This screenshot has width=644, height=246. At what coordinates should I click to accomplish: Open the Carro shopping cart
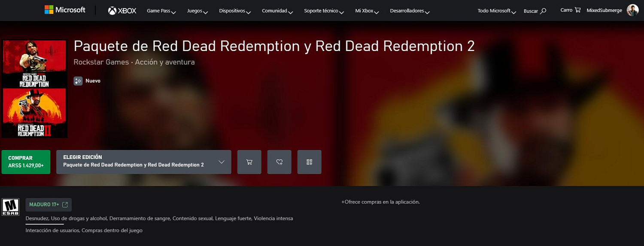click(x=570, y=10)
